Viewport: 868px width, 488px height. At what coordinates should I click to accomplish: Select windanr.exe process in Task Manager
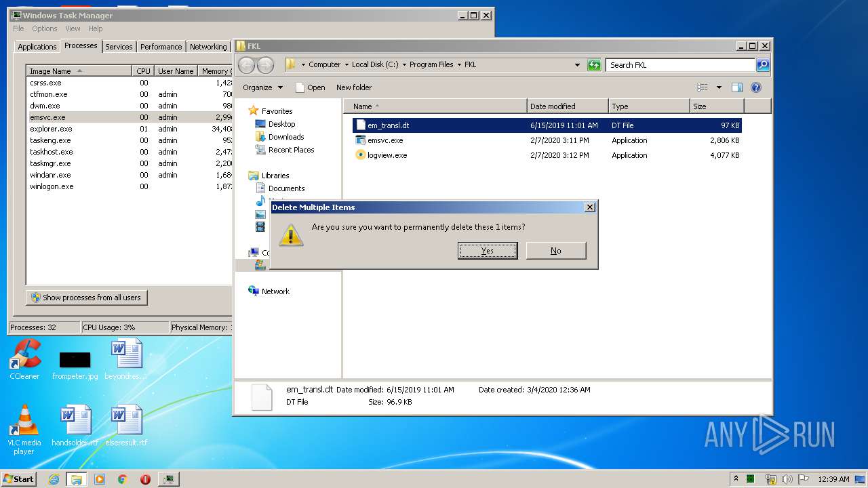pyautogui.click(x=130, y=175)
